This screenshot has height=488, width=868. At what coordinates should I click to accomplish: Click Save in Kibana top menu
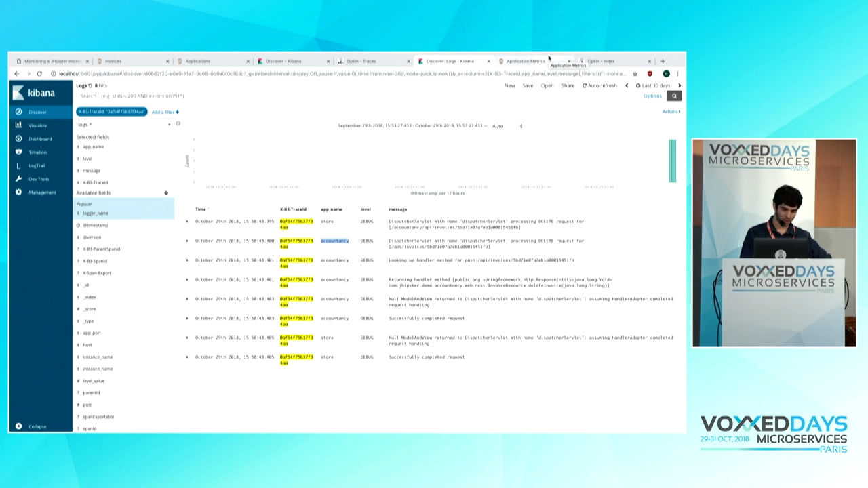coord(528,85)
